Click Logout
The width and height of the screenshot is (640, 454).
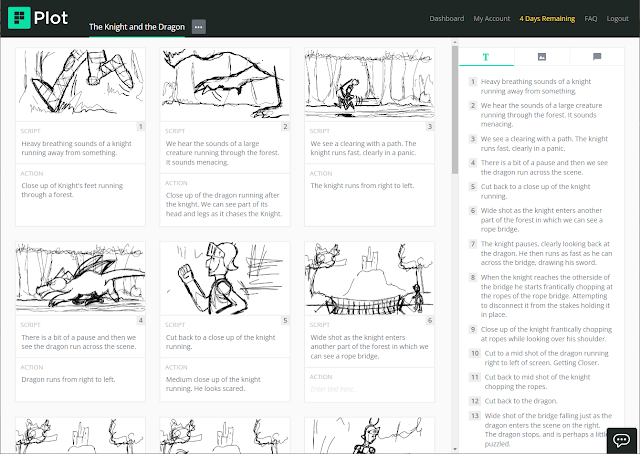(617, 18)
